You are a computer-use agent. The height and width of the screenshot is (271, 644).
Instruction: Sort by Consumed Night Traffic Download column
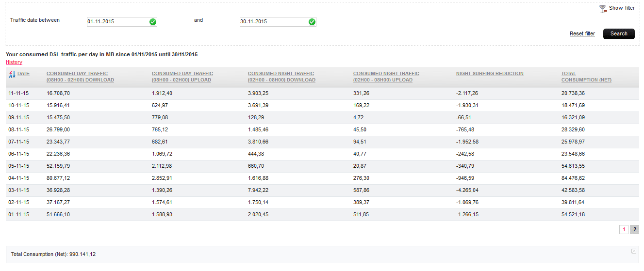point(281,77)
